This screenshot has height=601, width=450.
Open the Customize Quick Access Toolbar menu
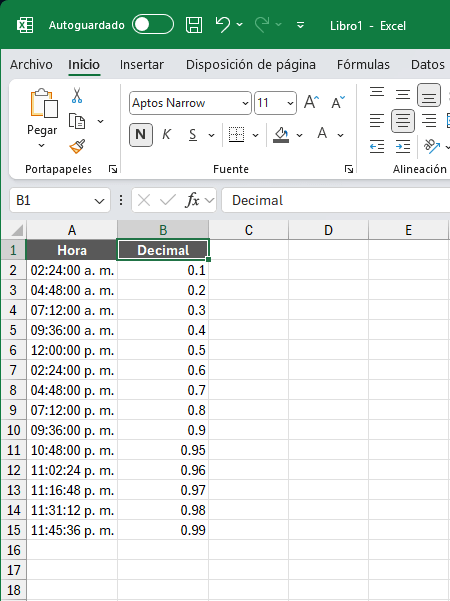tap(301, 25)
